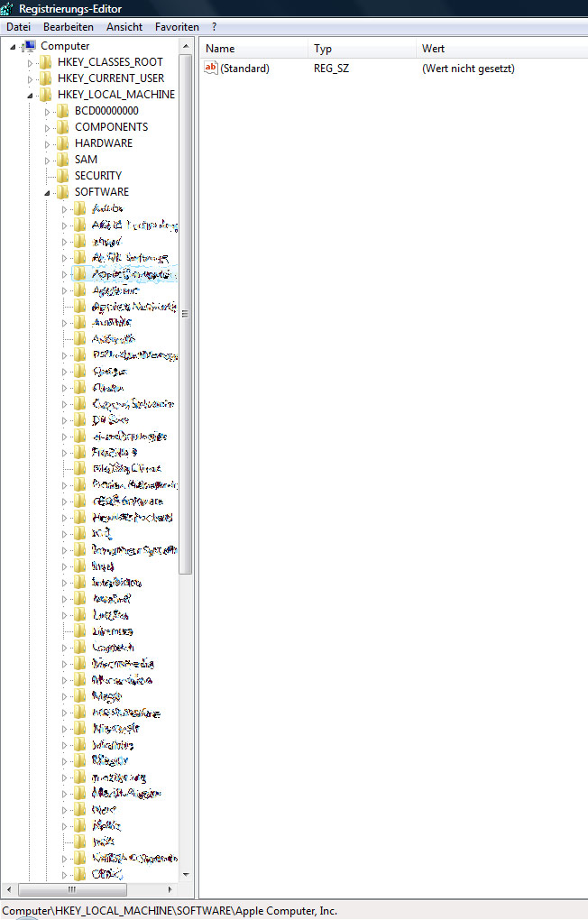Click the COMPONENTS key folder icon
The image size is (588, 920).
tap(63, 127)
